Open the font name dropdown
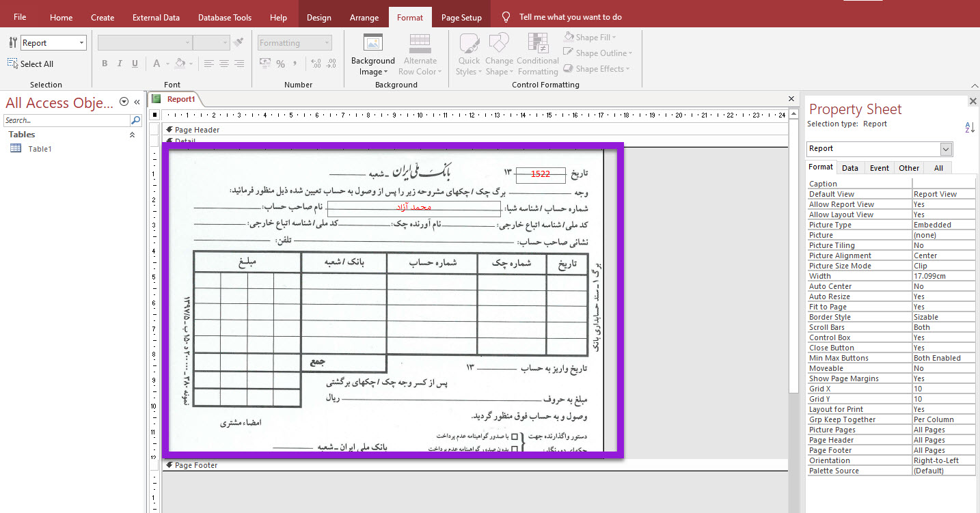 188,43
